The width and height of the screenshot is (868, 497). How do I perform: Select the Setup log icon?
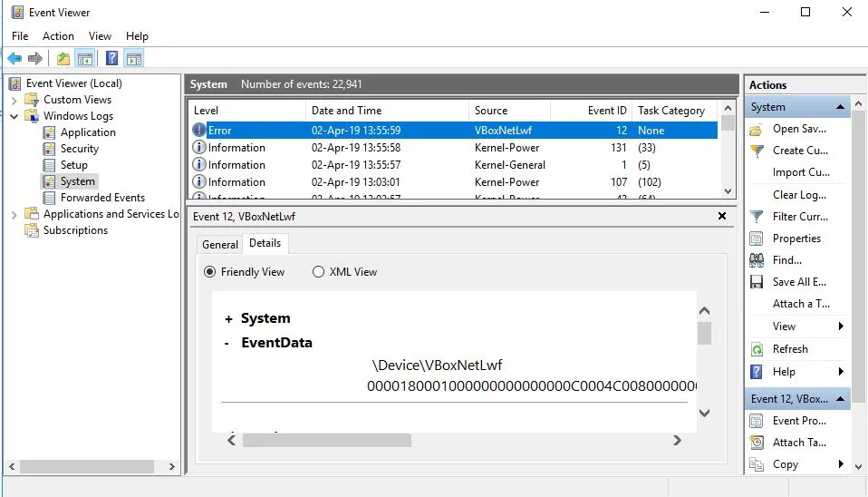tap(49, 165)
